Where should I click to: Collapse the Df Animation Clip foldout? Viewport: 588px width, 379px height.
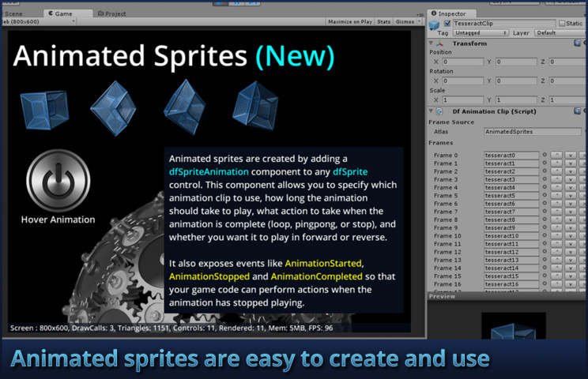431,111
